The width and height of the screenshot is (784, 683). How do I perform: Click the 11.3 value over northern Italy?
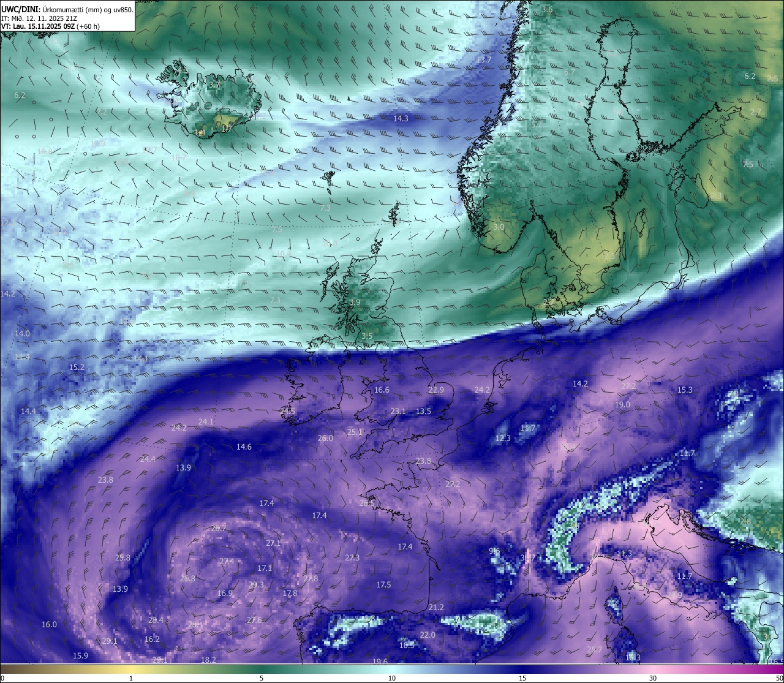pos(624,553)
